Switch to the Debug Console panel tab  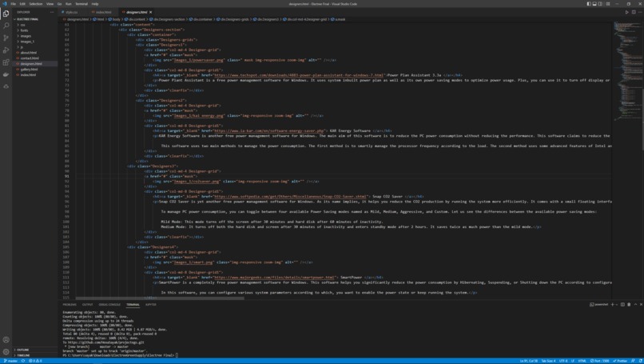[109, 304]
